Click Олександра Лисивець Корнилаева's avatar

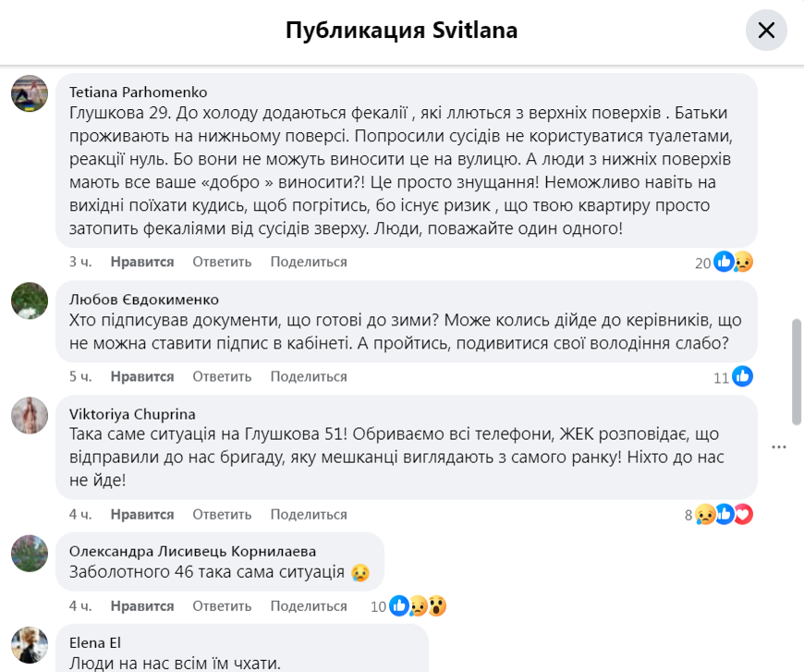(30, 552)
